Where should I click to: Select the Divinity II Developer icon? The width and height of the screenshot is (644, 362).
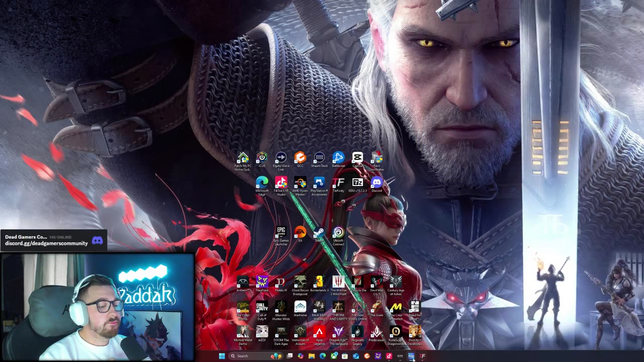(415, 335)
